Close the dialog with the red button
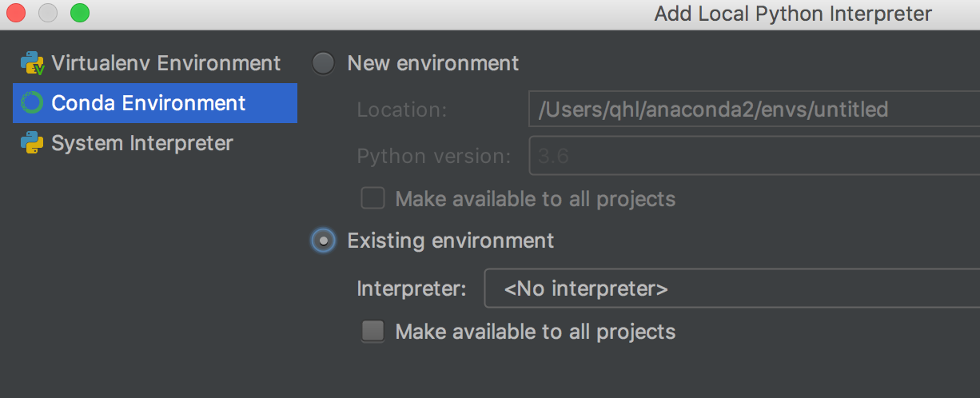Viewport: 980px width, 398px height. (16, 13)
